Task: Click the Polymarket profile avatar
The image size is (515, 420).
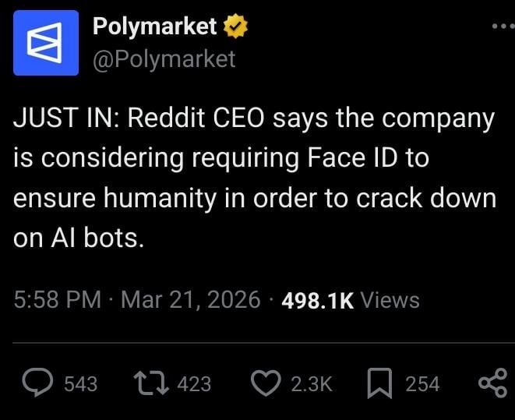Action: tap(46, 43)
